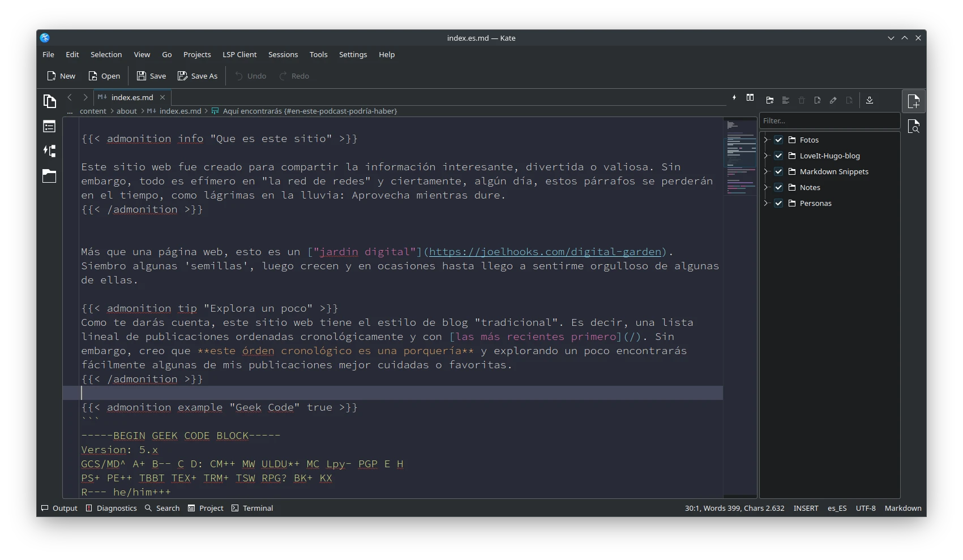Click the new snippet page icon on right
The width and height of the screenshot is (963, 560).
click(x=913, y=102)
